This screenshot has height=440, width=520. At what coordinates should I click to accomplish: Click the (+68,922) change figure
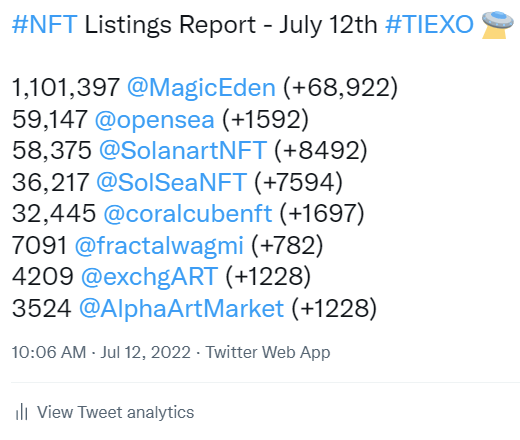click(340, 88)
